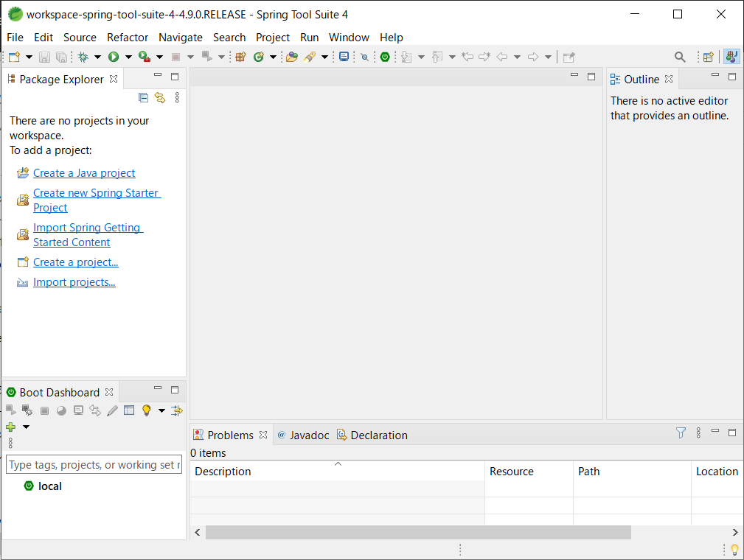Image resolution: width=744 pixels, height=560 pixels.
Task: Toggle the lightbulb in Boot Dashboard
Action: pos(146,410)
